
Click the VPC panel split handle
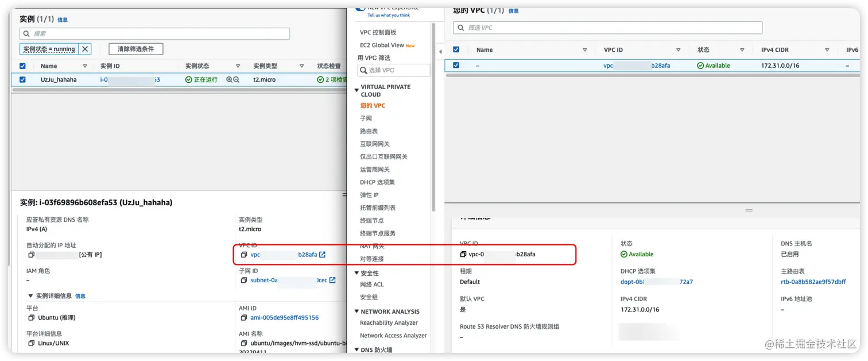749,210
